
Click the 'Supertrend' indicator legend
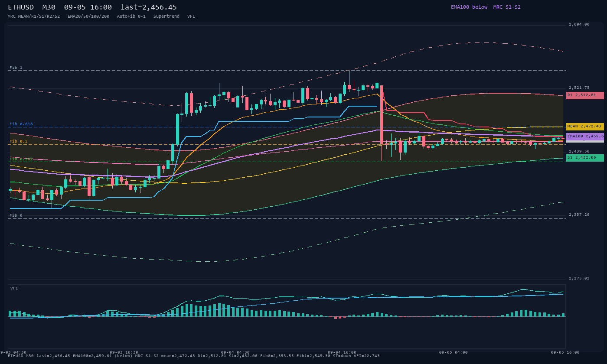(x=166, y=16)
